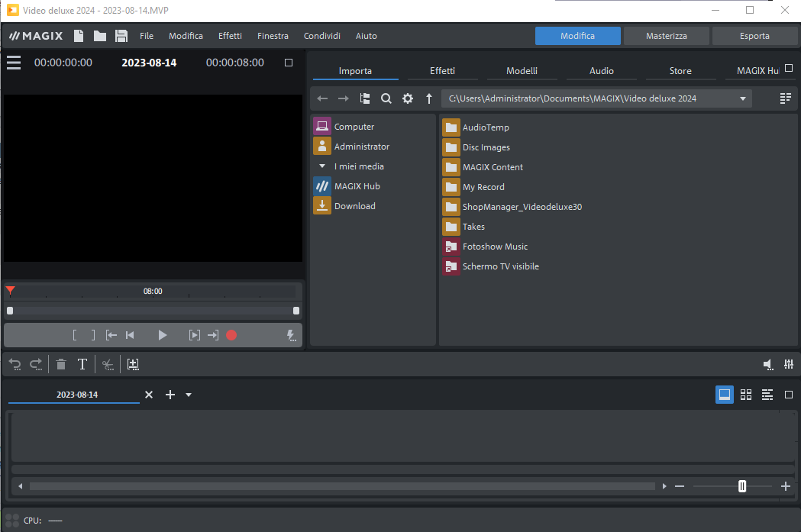Add a new movie tab with plus
The width and height of the screenshot is (801, 532).
click(170, 395)
